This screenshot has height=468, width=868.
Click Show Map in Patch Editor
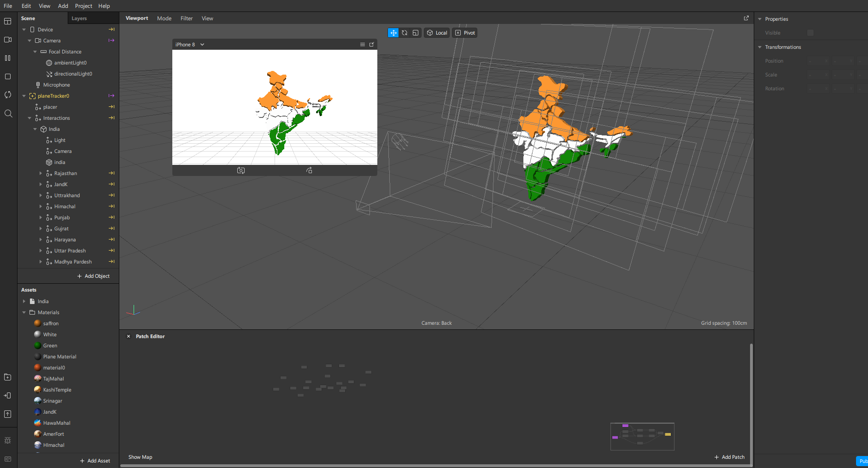[140, 457]
